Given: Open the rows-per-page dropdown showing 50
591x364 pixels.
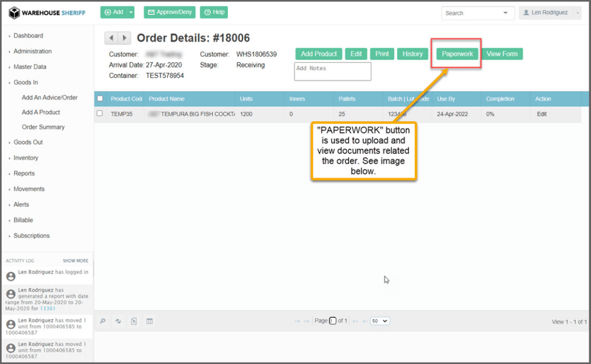Looking at the screenshot, I should 380,321.
